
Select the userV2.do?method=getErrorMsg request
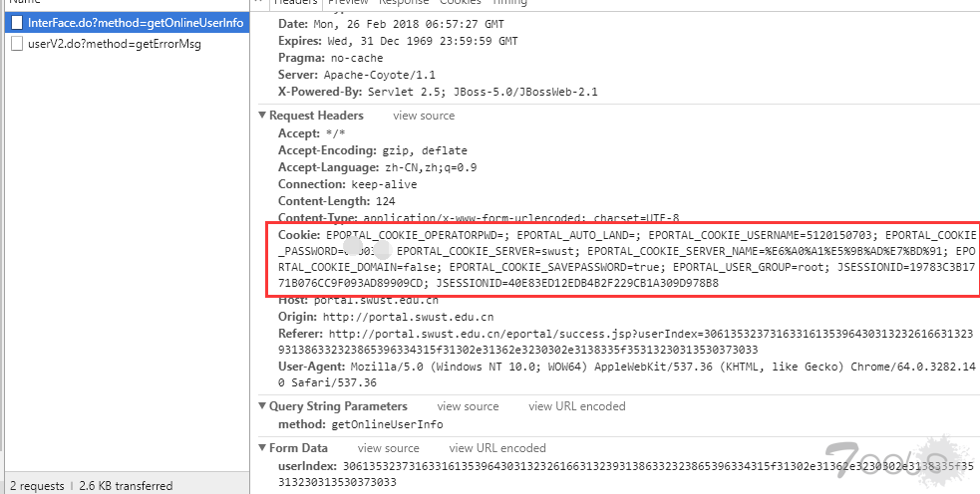click(x=128, y=44)
